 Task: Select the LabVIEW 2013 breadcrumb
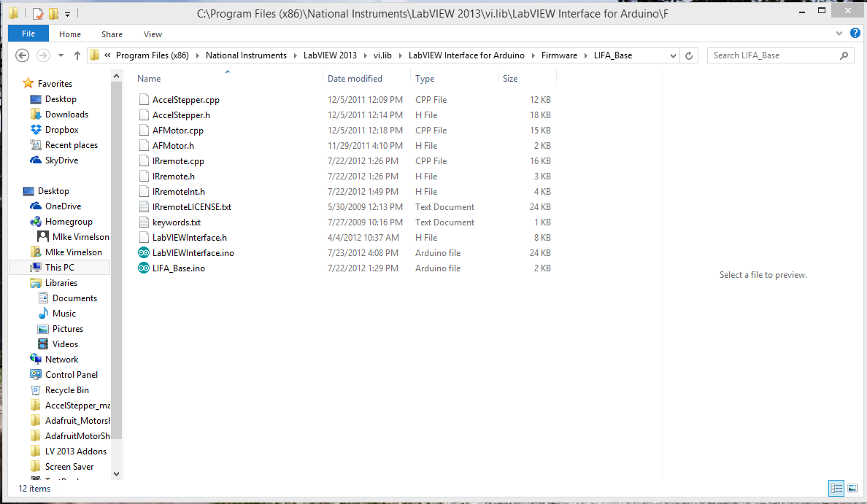coord(330,55)
